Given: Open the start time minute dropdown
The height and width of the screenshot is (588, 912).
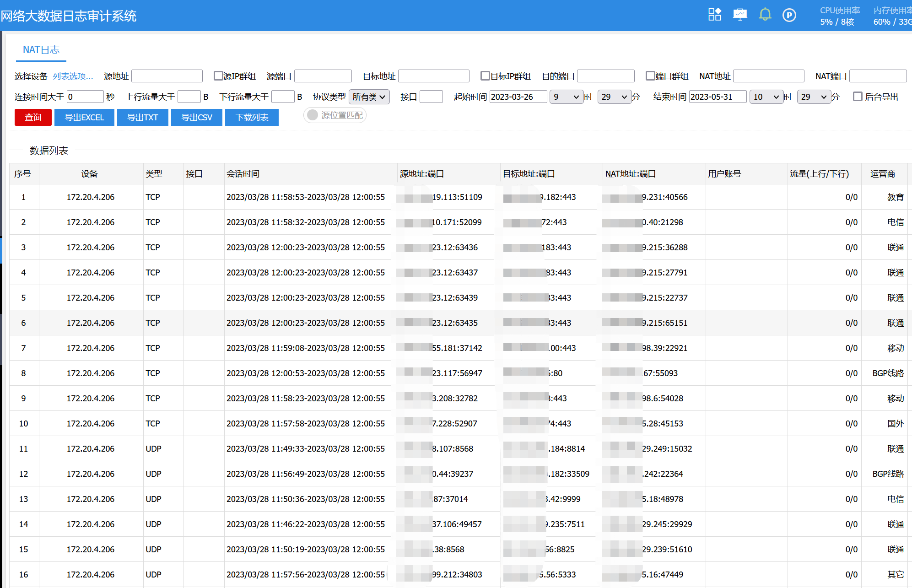Looking at the screenshot, I should coord(615,97).
